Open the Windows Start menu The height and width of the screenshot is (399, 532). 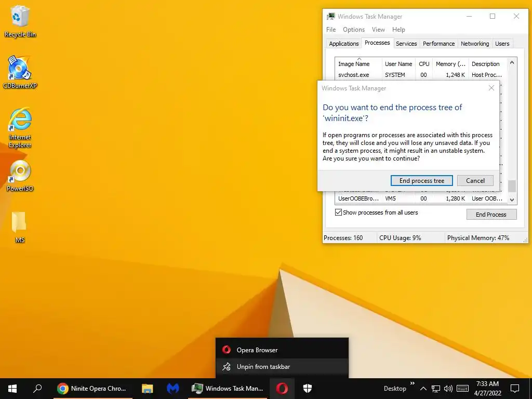tap(12, 389)
